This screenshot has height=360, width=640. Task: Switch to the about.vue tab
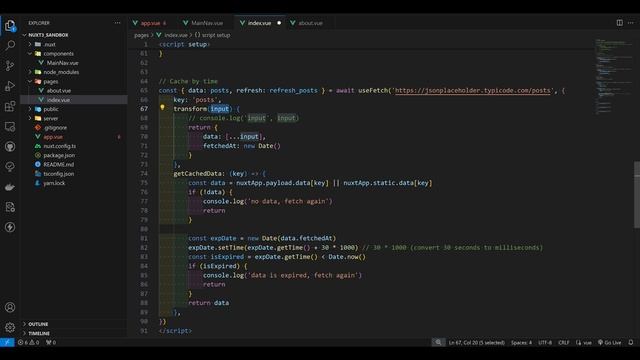pyautogui.click(x=310, y=23)
